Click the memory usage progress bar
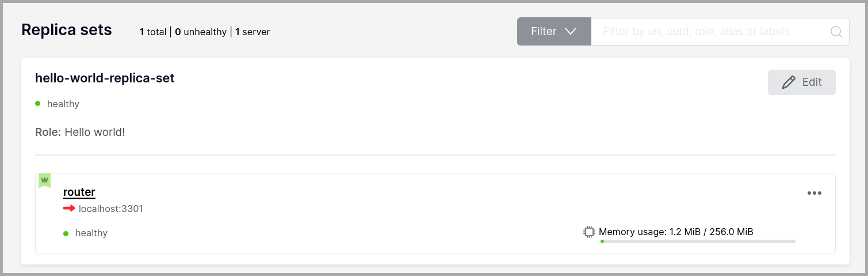 pyautogui.click(x=697, y=241)
